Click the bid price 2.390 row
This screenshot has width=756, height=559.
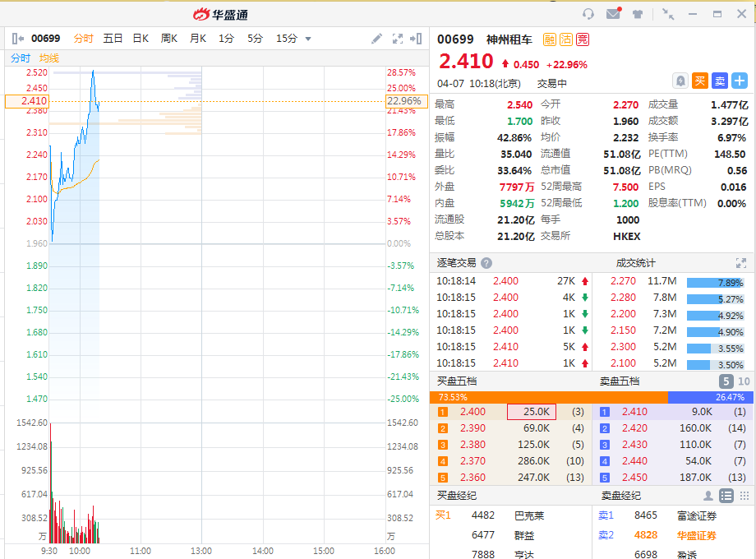click(472, 428)
